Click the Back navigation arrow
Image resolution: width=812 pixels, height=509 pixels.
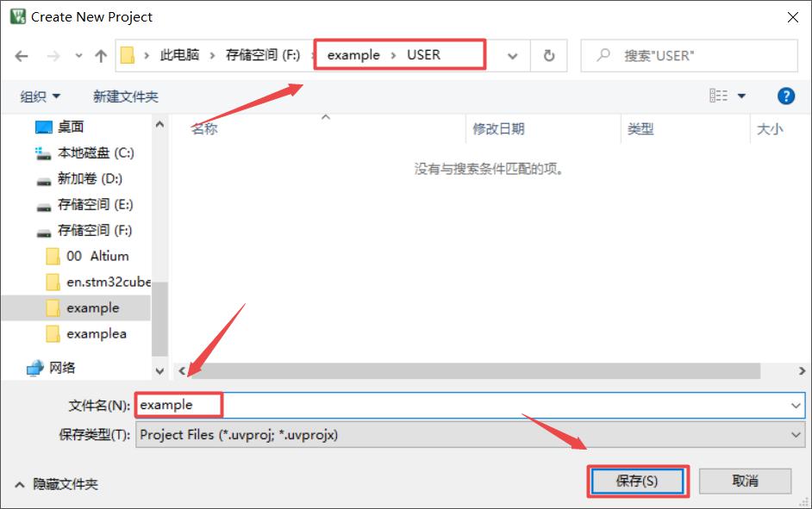(22, 55)
